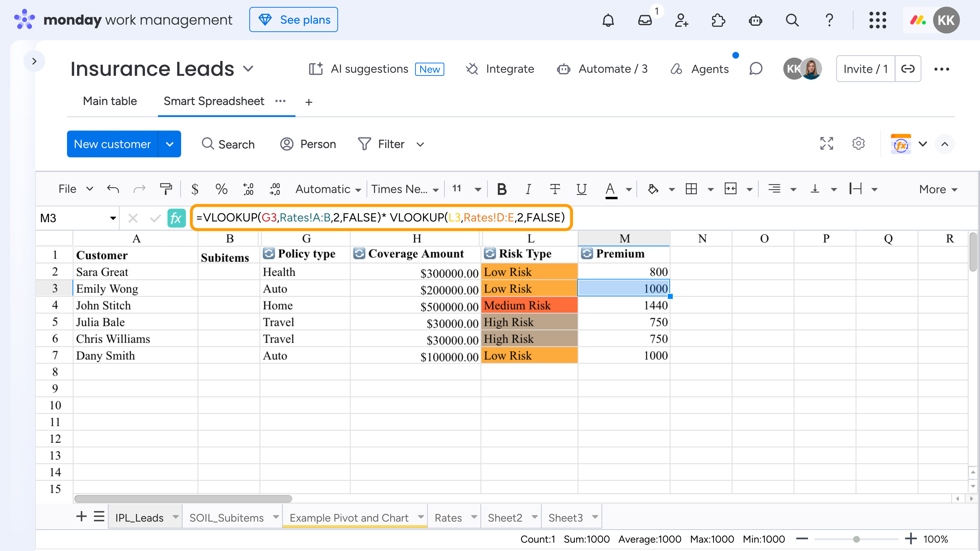Image resolution: width=980 pixels, height=551 pixels.
Task: Click the undo arrow in toolbar
Action: [x=113, y=189]
